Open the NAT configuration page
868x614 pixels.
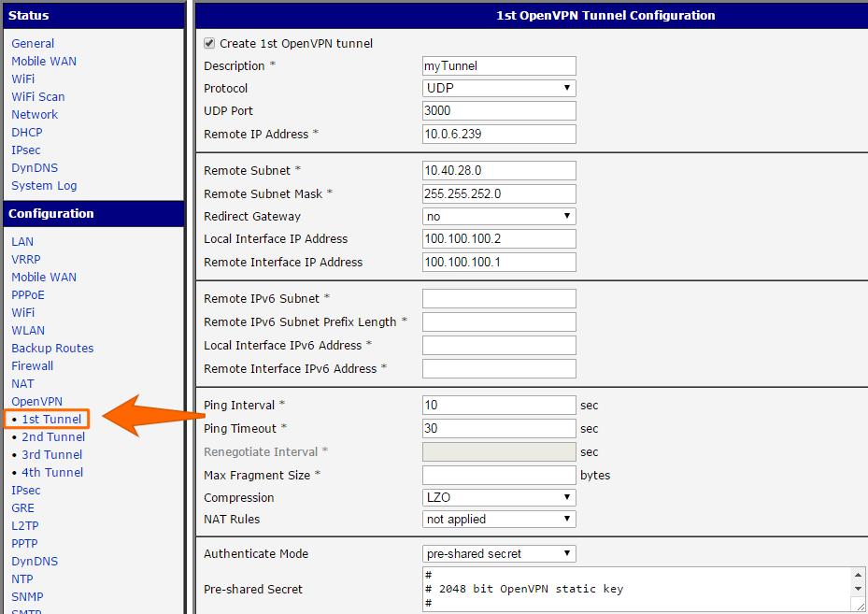22,384
